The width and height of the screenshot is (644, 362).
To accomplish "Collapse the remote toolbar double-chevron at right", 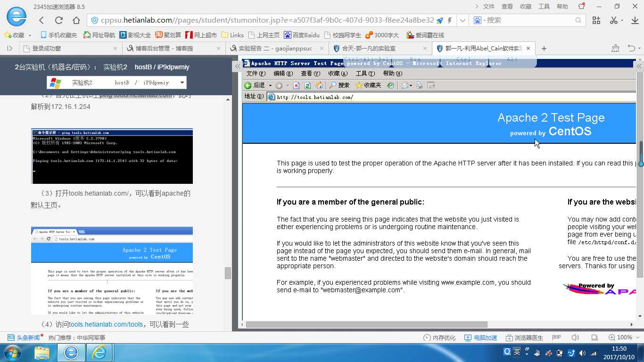I will tap(639, 66).
